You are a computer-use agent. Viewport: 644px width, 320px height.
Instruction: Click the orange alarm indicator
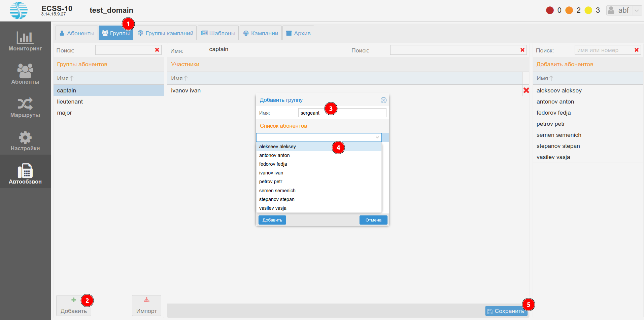click(569, 10)
